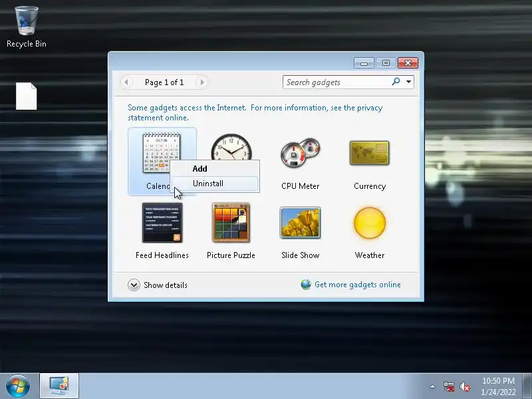532x399 pixels.
Task: Select the CPU Meter gadget icon
Action: point(301,153)
